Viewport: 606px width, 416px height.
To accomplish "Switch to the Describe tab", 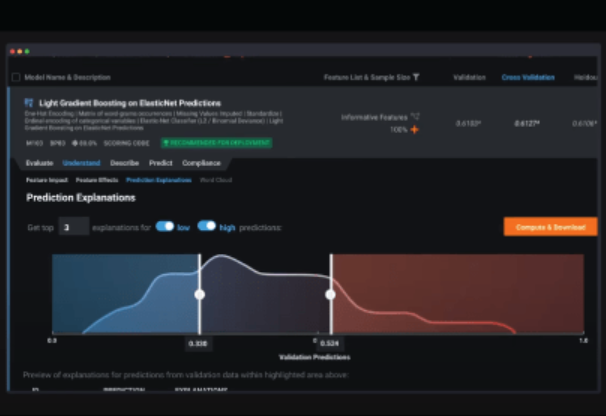I will pyautogui.click(x=124, y=163).
